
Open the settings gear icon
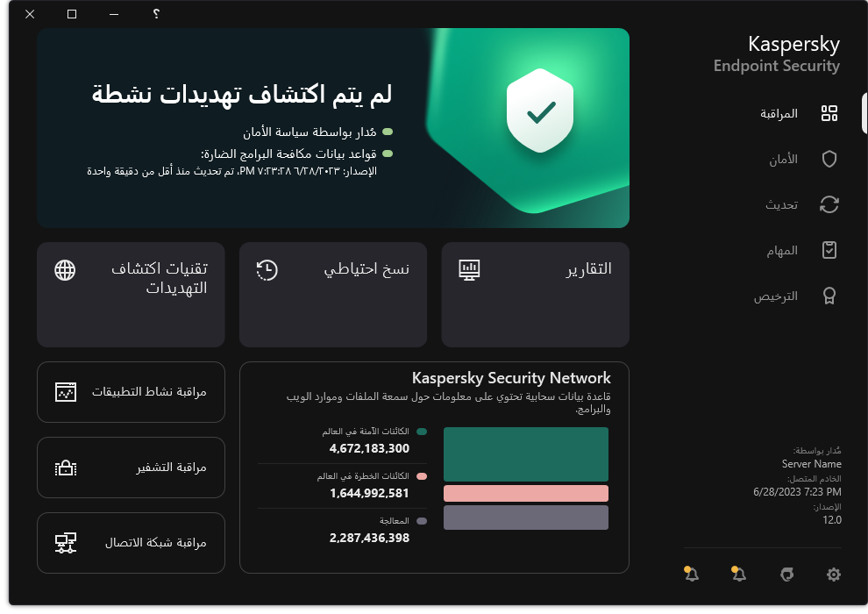832,574
